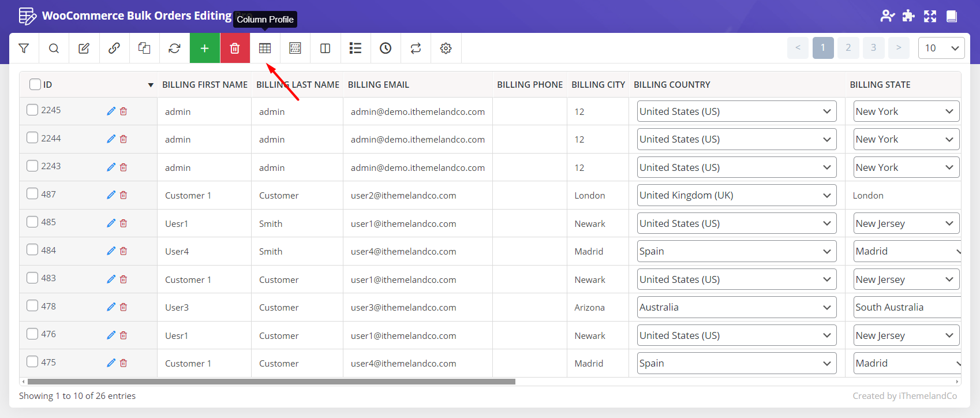Open the rows-per-page dropdown showing 10
980x418 pixels.
point(941,48)
